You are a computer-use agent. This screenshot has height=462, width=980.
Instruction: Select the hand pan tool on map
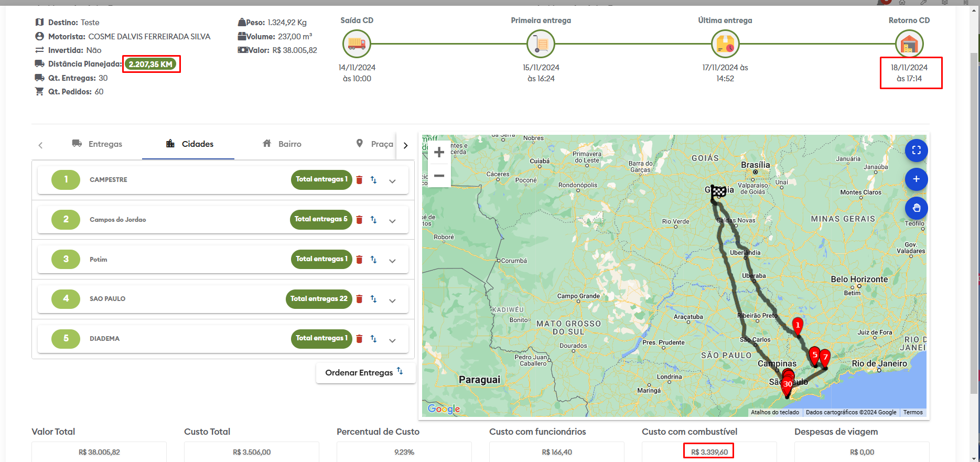point(916,208)
